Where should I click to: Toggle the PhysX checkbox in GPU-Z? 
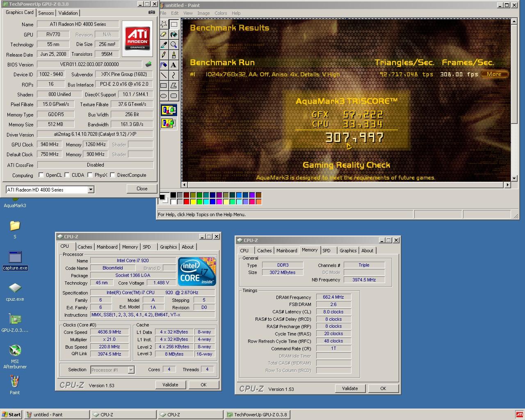point(90,175)
